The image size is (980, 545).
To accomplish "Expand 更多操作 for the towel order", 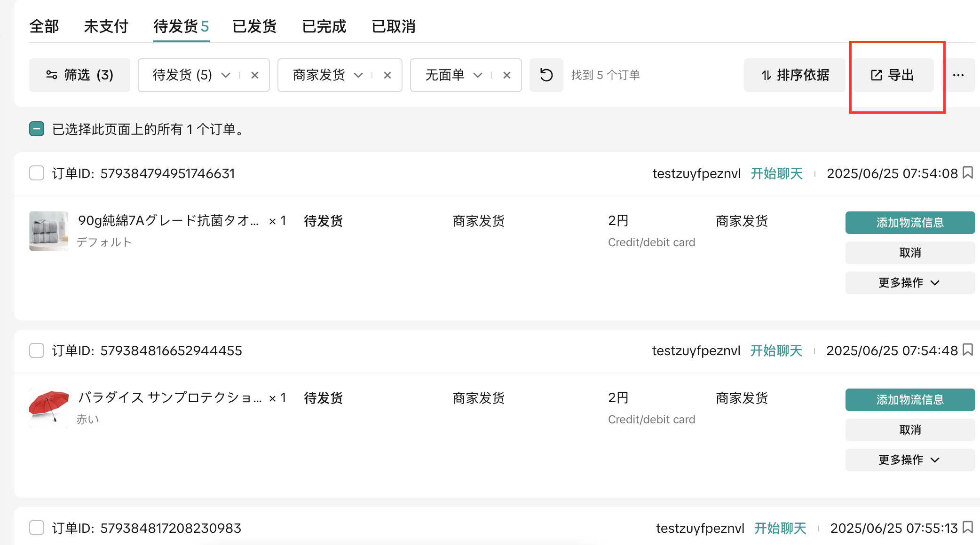I will (909, 283).
